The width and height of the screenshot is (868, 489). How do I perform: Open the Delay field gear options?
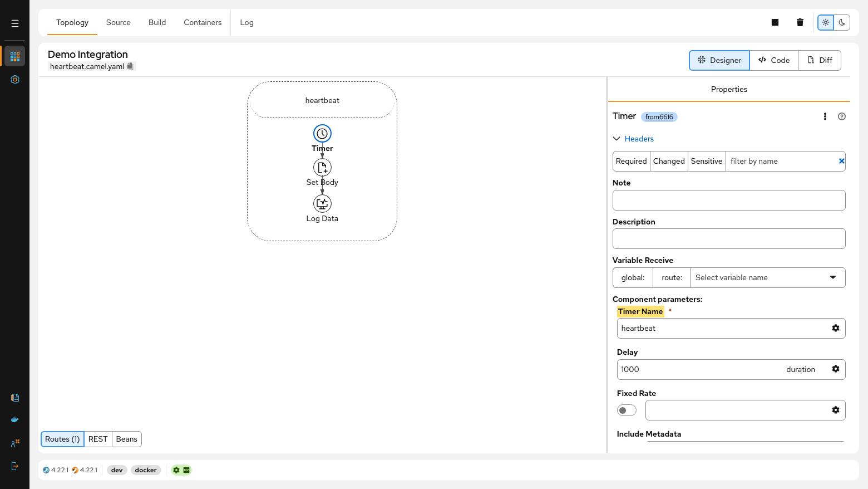(836, 369)
